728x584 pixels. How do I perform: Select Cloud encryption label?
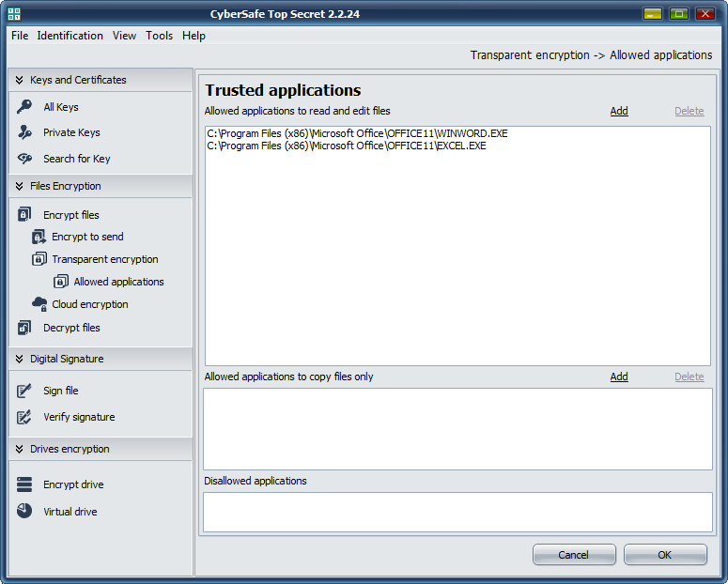[89, 304]
